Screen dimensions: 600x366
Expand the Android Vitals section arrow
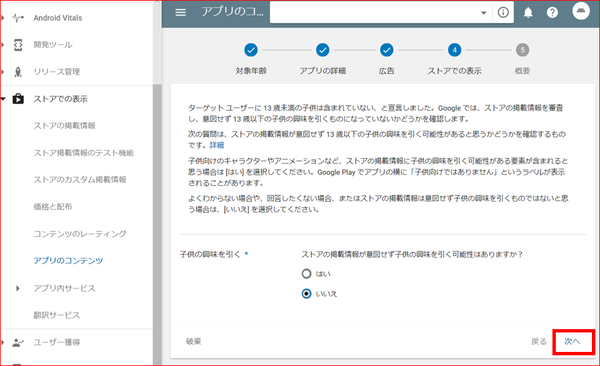(2, 18)
